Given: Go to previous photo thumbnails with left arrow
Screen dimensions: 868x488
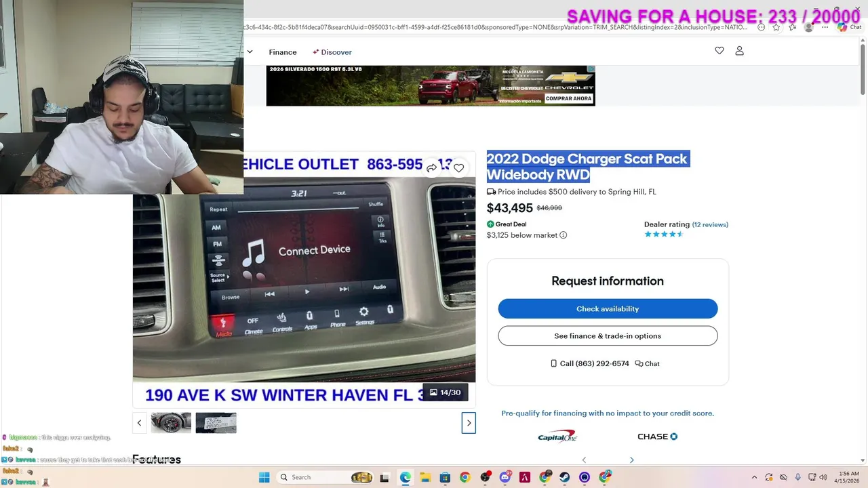Looking at the screenshot, I should click(139, 423).
